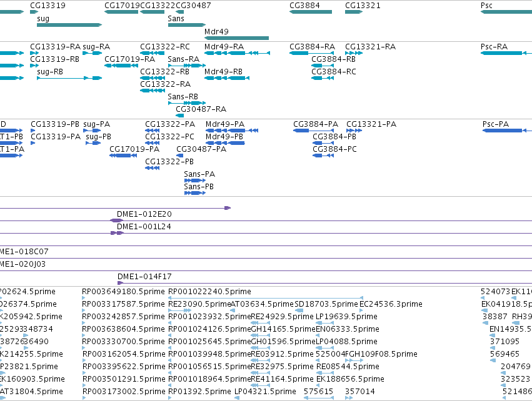Image resolution: width=532 pixels, height=401 pixels.
Task: Click the Sans-PA protein label
Action: click(199, 174)
